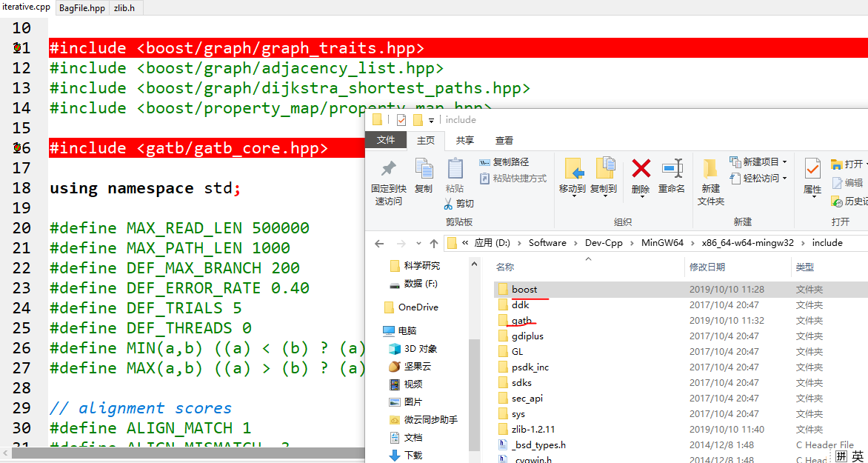This screenshot has width=868, height=463.
Task: Click the red 删除 X icon
Action: pyautogui.click(x=641, y=168)
